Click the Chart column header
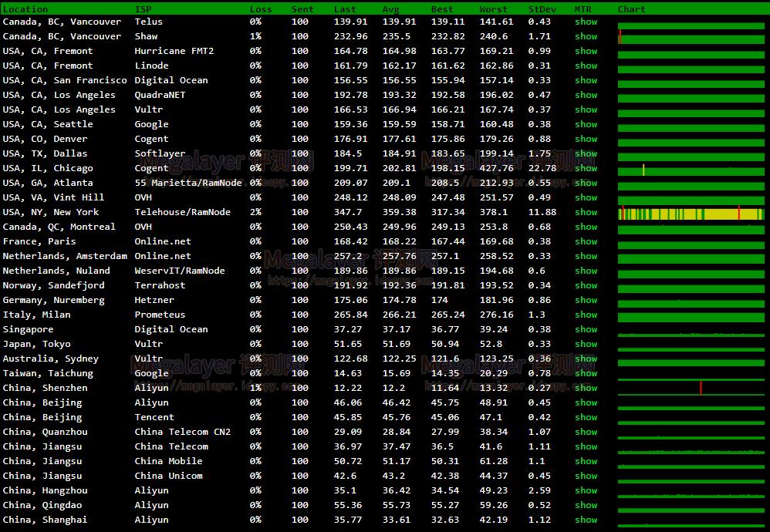This screenshot has width=770, height=532. [631, 9]
